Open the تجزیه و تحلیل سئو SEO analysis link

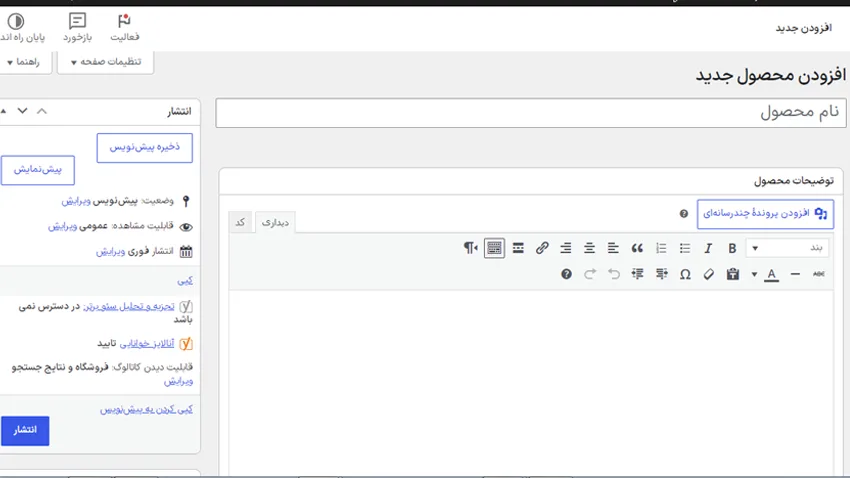point(129,306)
